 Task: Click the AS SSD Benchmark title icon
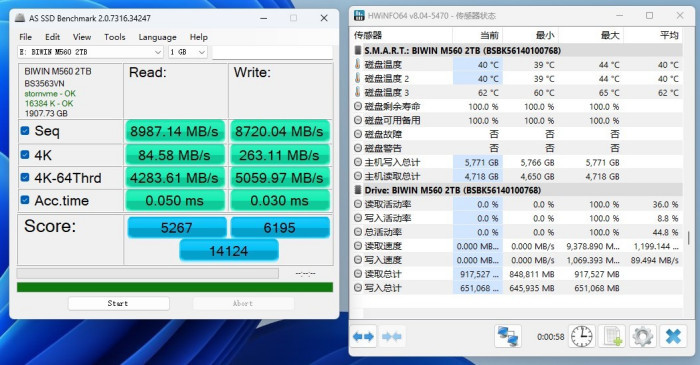(20, 18)
